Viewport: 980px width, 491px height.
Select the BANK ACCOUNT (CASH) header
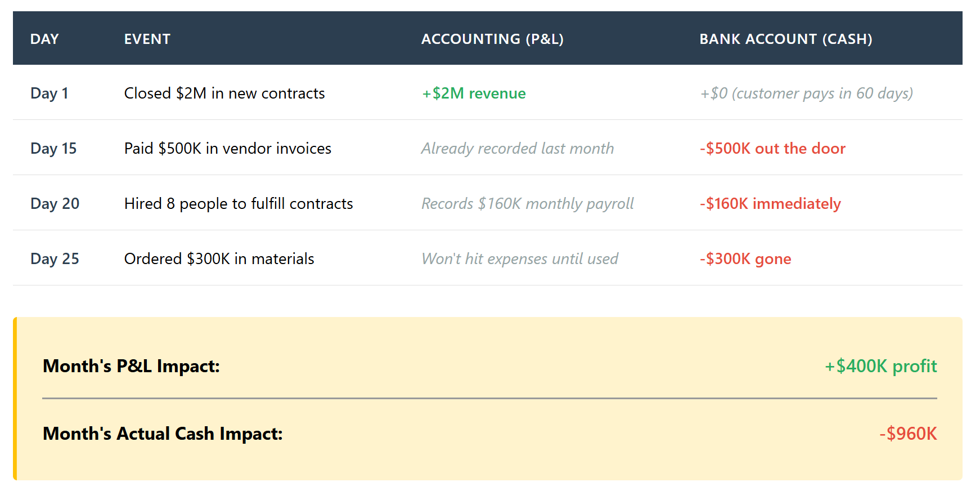tap(785, 39)
